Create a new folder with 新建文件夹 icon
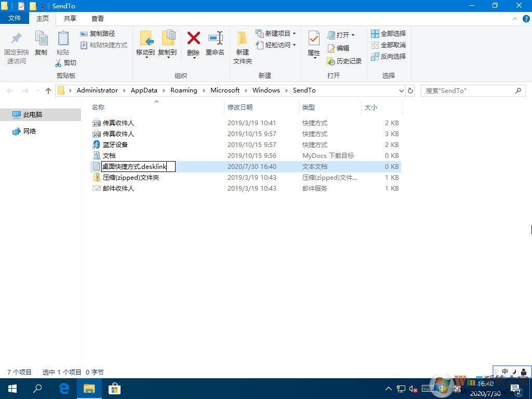This screenshot has width=532, height=399. (242, 47)
